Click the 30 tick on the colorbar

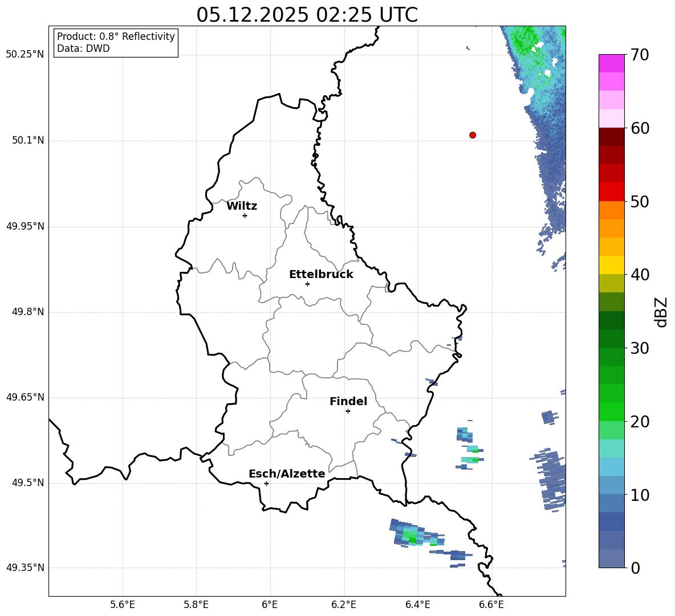(x=640, y=348)
